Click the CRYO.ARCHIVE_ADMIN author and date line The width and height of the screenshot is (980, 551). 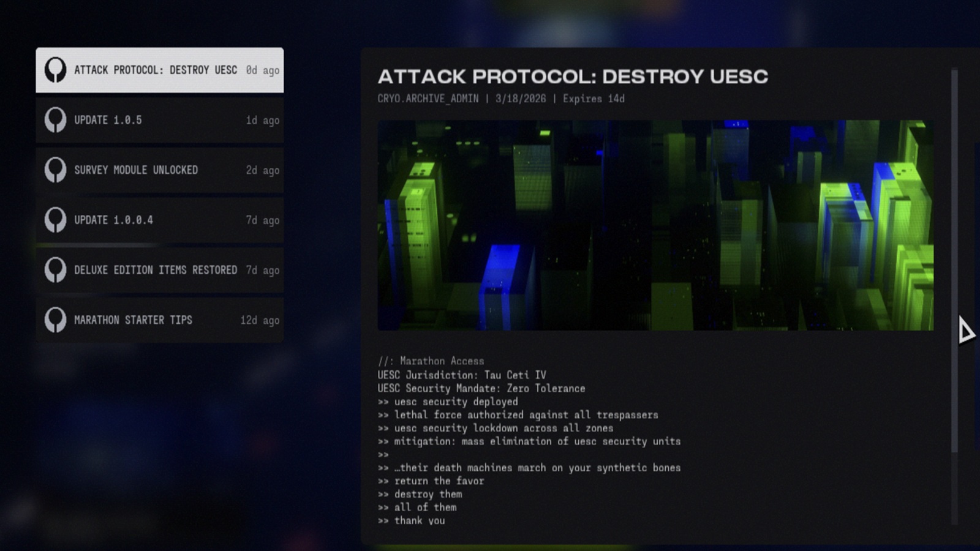[x=500, y=99]
